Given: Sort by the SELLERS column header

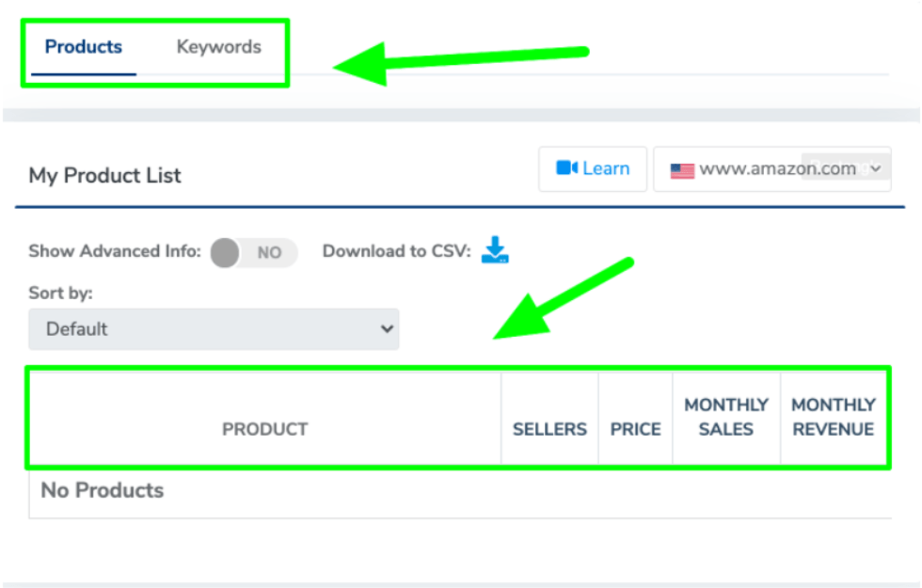Looking at the screenshot, I should (549, 429).
